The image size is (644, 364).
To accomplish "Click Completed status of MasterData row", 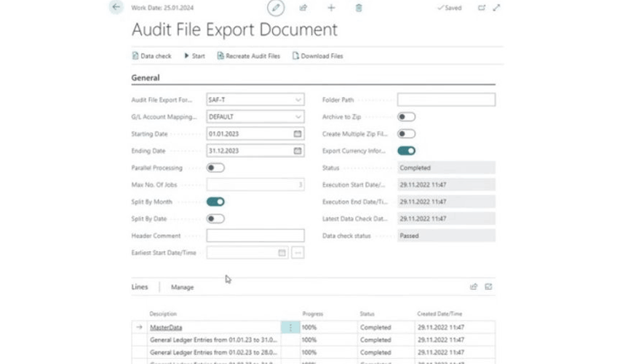I will pos(375,328).
